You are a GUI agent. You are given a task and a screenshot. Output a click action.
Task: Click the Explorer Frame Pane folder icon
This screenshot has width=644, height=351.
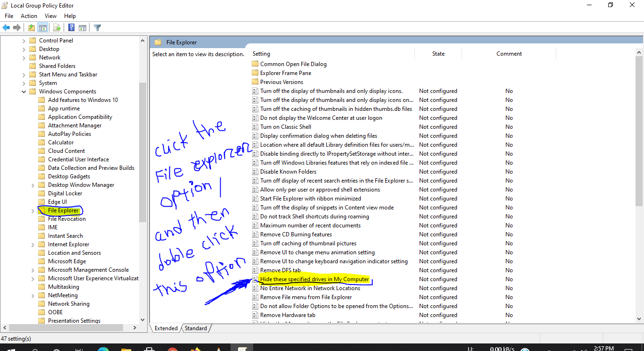[x=255, y=73]
